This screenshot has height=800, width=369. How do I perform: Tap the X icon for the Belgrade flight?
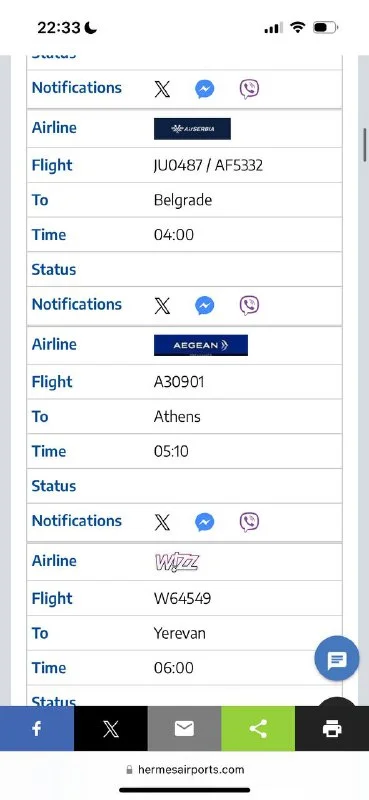pos(162,306)
